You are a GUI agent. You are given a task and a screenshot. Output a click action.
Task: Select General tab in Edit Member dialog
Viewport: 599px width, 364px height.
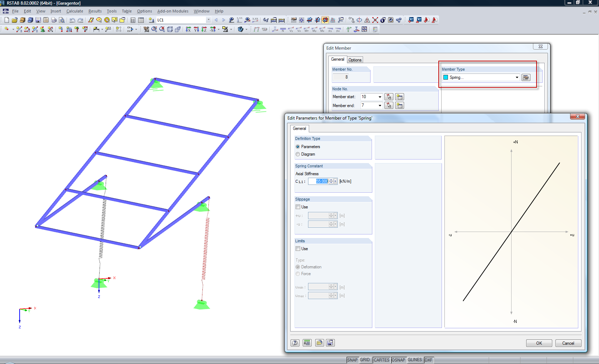click(x=338, y=59)
